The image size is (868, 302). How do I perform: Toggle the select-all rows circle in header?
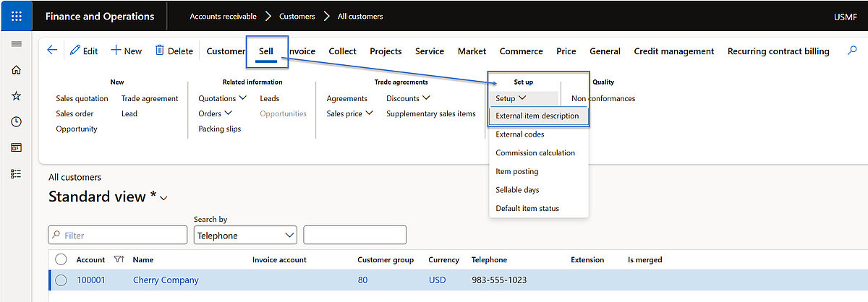pyautogui.click(x=61, y=259)
